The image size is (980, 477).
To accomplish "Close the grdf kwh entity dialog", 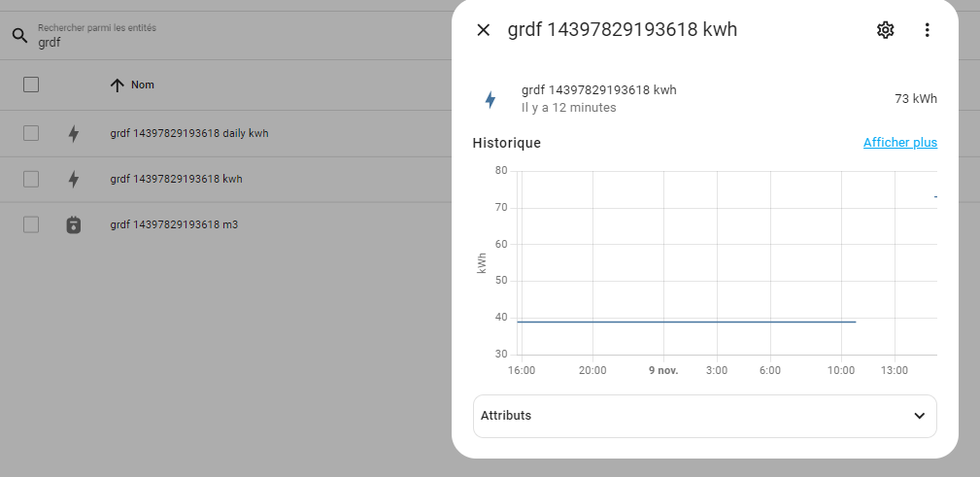I will 483,30.
